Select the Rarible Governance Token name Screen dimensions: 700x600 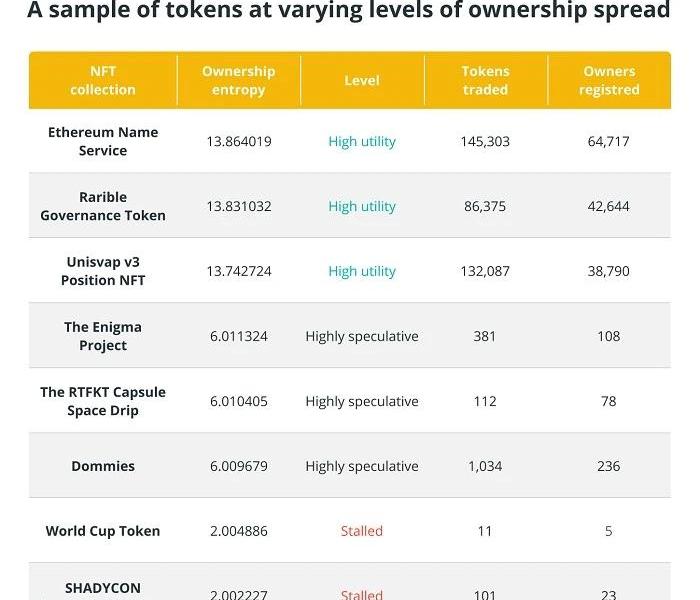pos(103,206)
